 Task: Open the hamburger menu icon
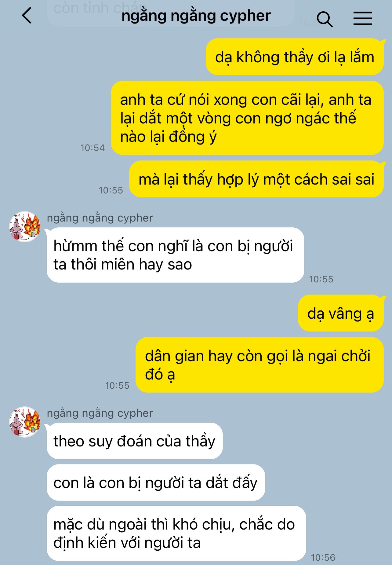pos(363,18)
